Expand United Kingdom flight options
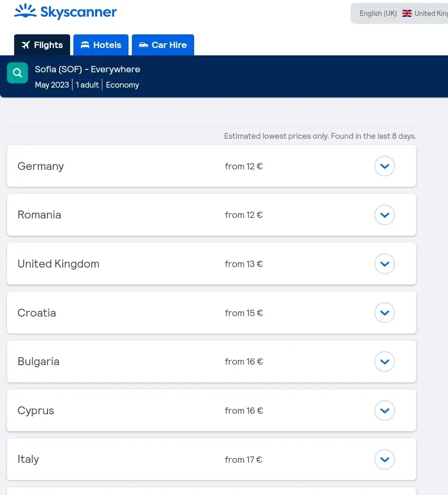 [x=384, y=264]
